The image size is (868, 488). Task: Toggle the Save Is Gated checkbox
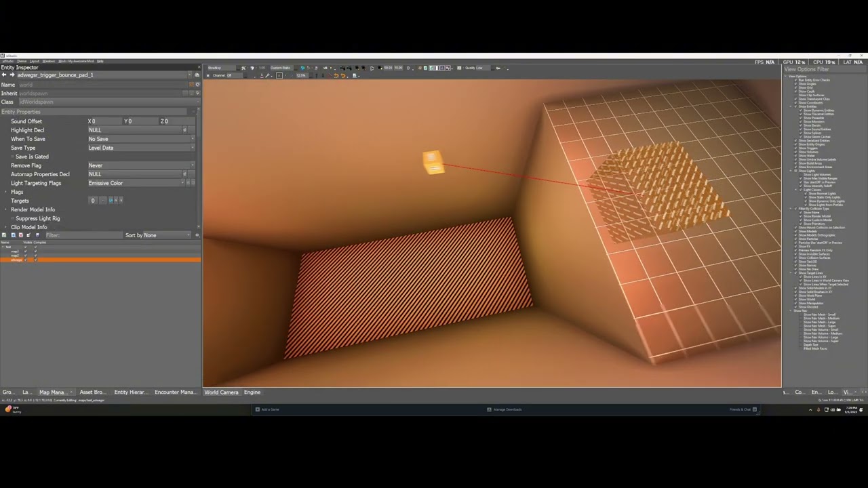12,157
